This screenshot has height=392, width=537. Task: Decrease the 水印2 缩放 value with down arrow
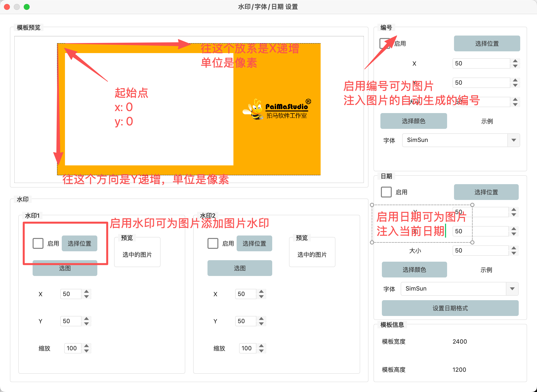(x=261, y=351)
